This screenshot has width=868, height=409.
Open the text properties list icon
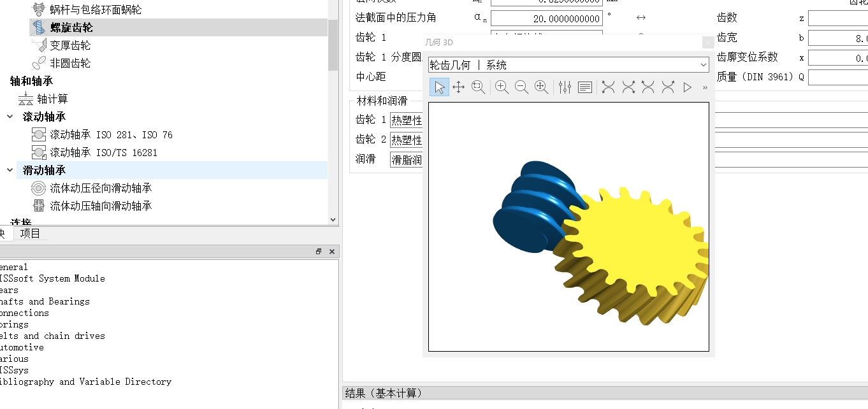[x=585, y=87]
